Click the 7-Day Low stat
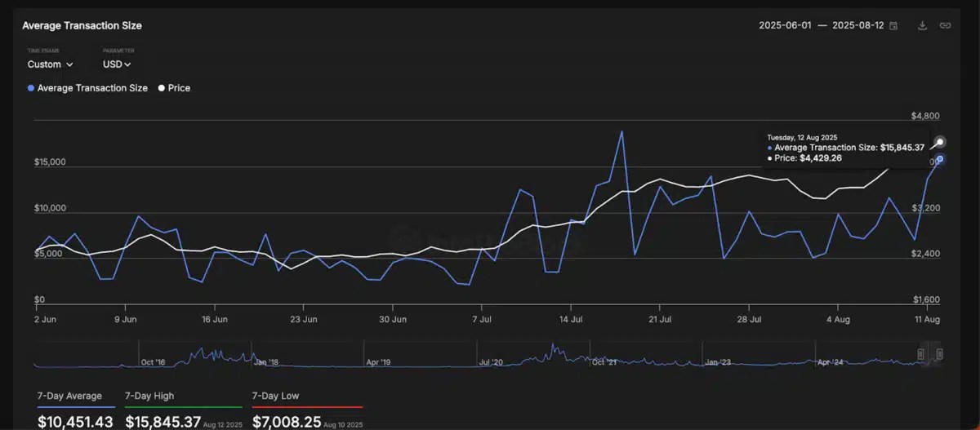The height and width of the screenshot is (430, 980). pos(306,410)
